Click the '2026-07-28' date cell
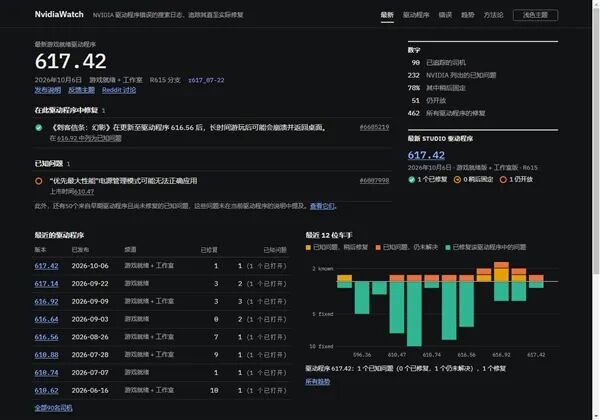This screenshot has height=420, width=600. point(90,355)
